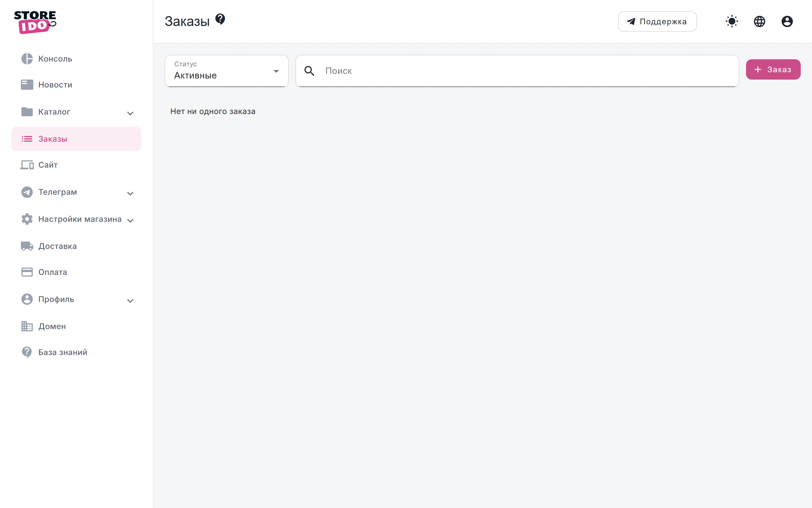
Task: Click the Настройки магазина gear icon
Action: [27, 219]
